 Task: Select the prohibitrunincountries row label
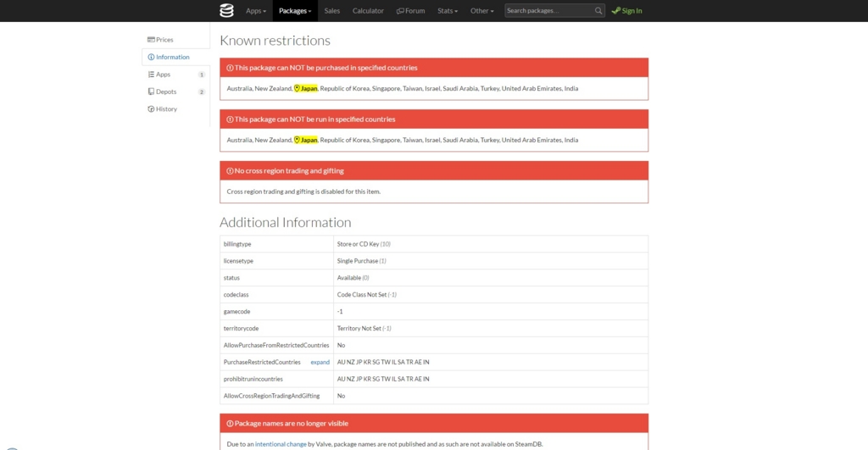pos(253,379)
